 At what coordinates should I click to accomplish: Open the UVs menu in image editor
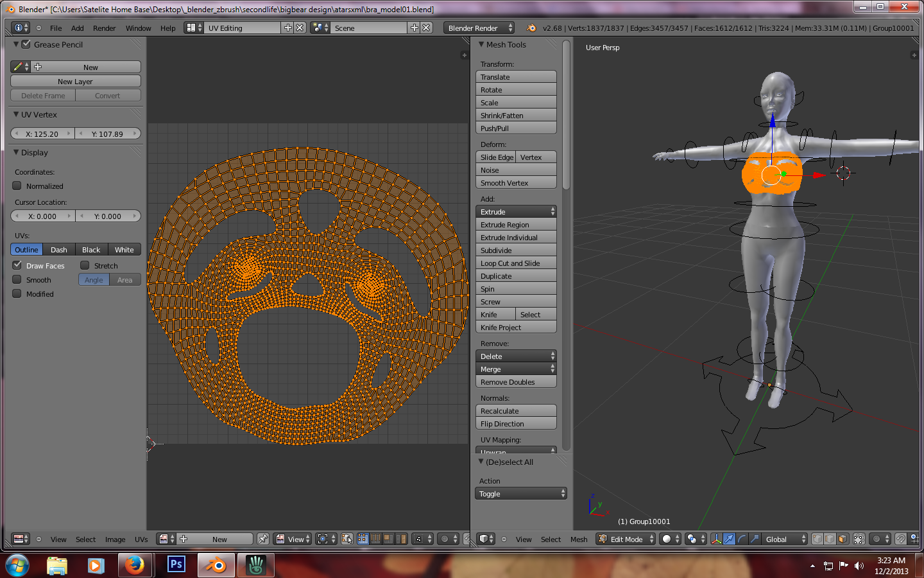141,539
